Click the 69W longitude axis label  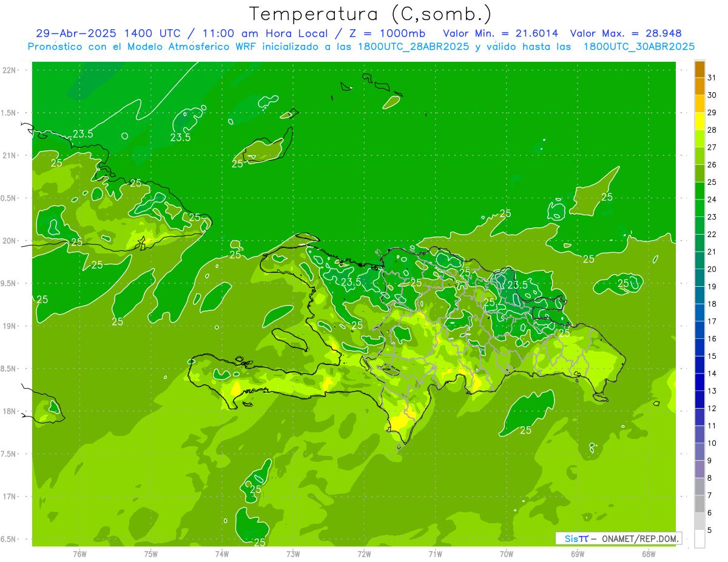578,554
